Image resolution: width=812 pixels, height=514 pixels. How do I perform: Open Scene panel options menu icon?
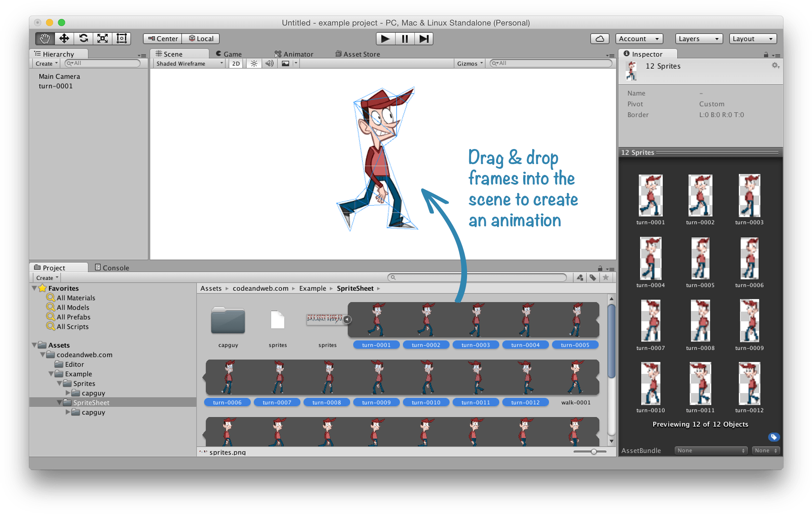point(610,55)
